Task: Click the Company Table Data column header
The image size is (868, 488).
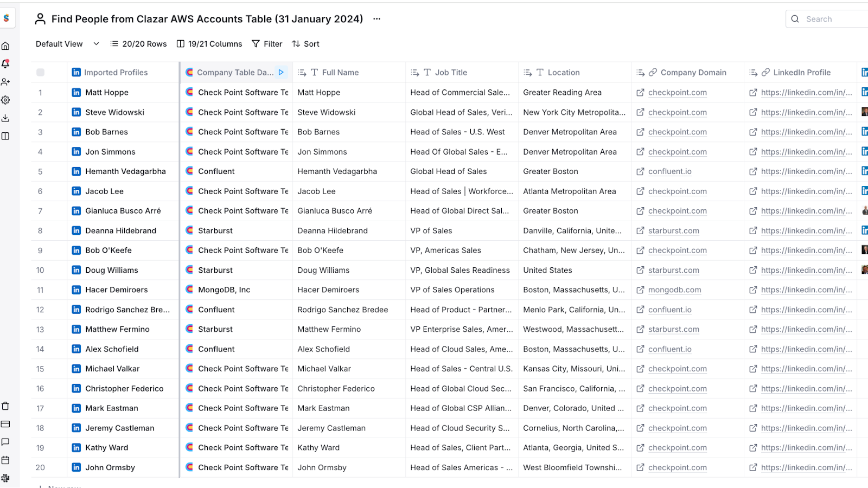Action: [236, 72]
